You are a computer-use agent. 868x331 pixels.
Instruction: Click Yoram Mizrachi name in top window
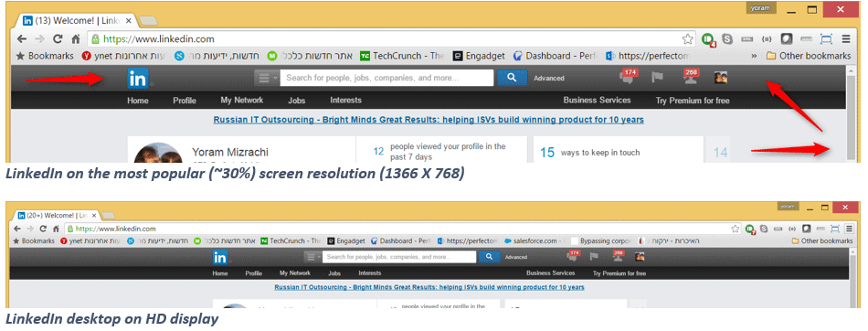coord(230,152)
